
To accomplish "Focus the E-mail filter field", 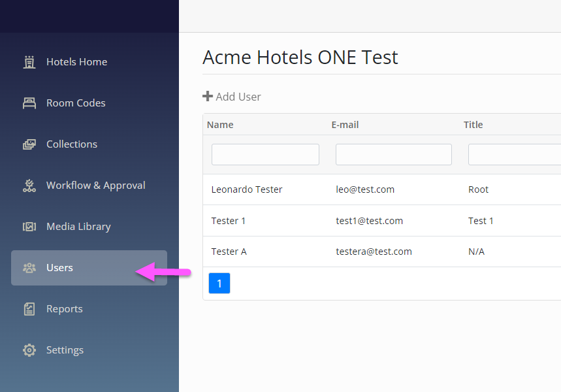I will tap(394, 155).
